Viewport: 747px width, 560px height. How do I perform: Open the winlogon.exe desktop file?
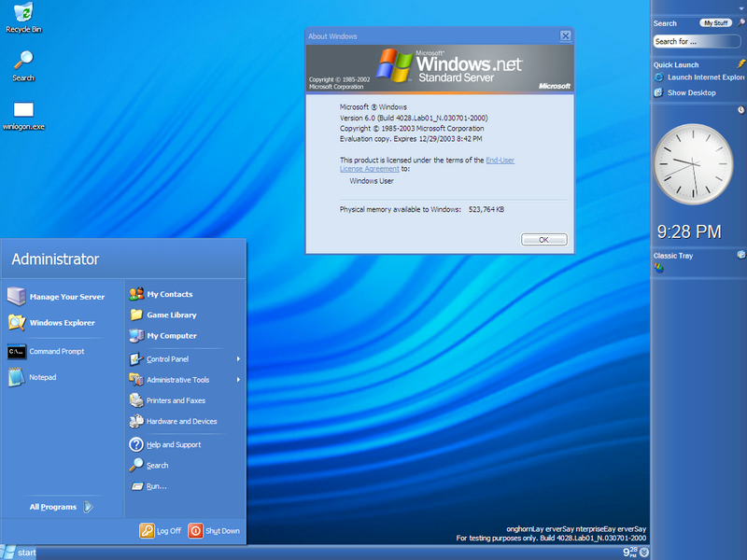pyautogui.click(x=23, y=110)
